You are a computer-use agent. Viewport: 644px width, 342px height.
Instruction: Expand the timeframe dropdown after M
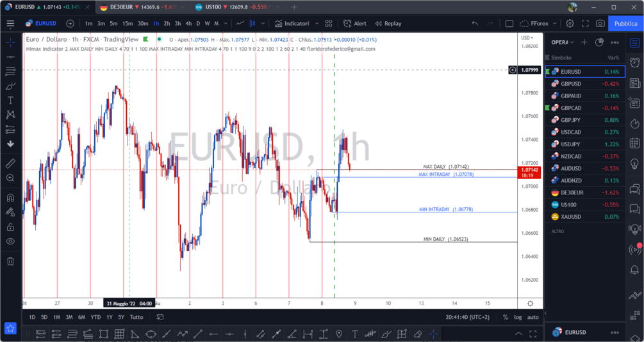coord(226,24)
